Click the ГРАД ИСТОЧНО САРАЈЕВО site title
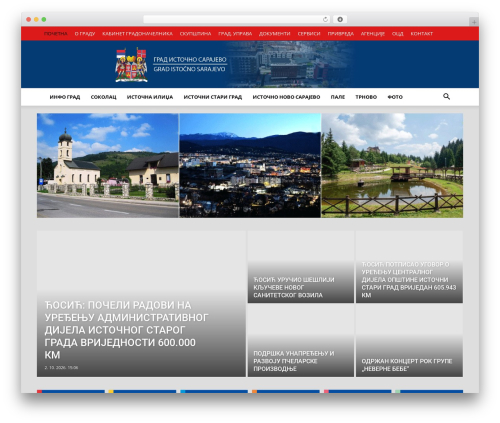 tap(190, 60)
